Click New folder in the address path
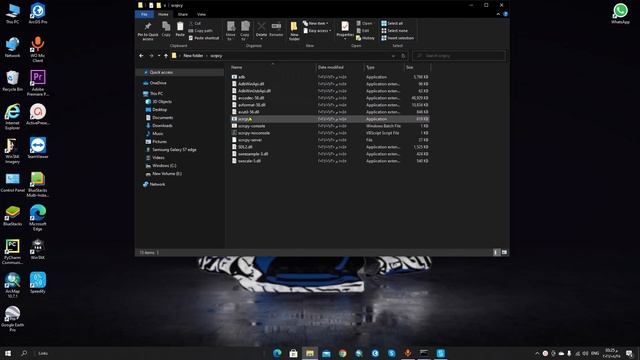 [193, 56]
